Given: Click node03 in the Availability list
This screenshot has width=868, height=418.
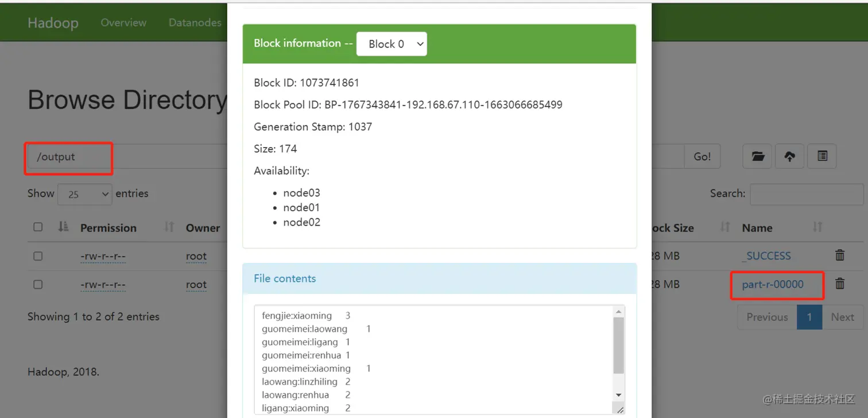Looking at the screenshot, I should (x=301, y=193).
